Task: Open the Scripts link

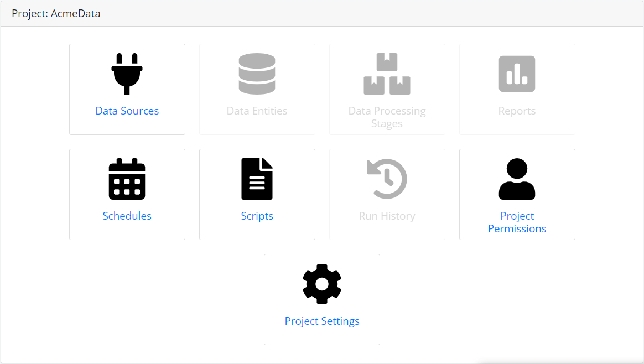Action: 257,216
